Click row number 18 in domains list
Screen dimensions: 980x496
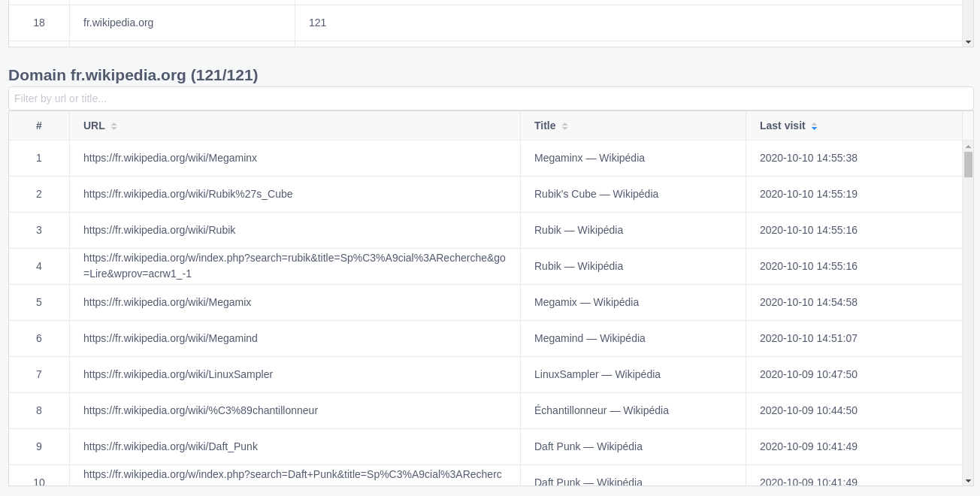(x=39, y=23)
